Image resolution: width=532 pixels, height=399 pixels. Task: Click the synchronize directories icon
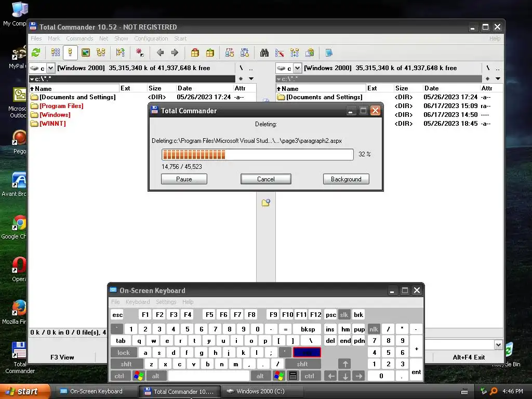(x=295, y=52)
